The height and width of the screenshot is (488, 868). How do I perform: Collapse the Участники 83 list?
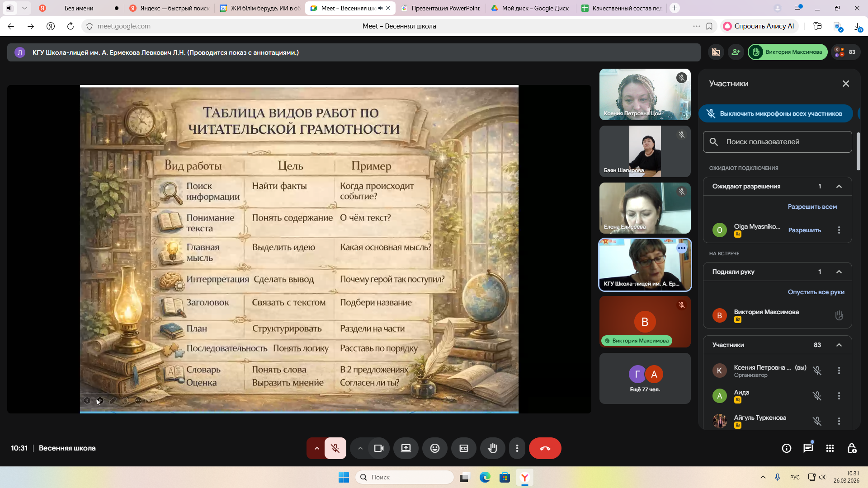[839, 345]
